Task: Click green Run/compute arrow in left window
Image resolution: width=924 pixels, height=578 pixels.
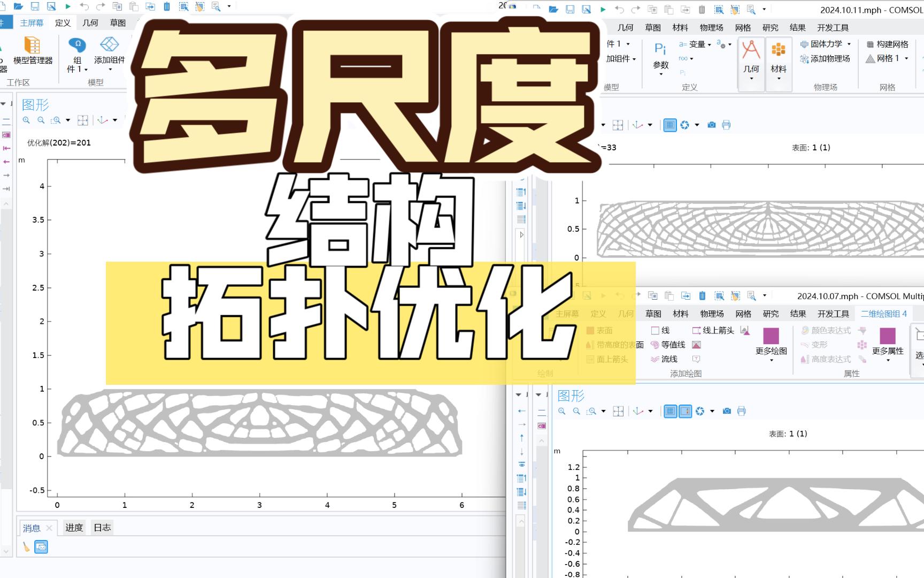Action: [67, 6]
